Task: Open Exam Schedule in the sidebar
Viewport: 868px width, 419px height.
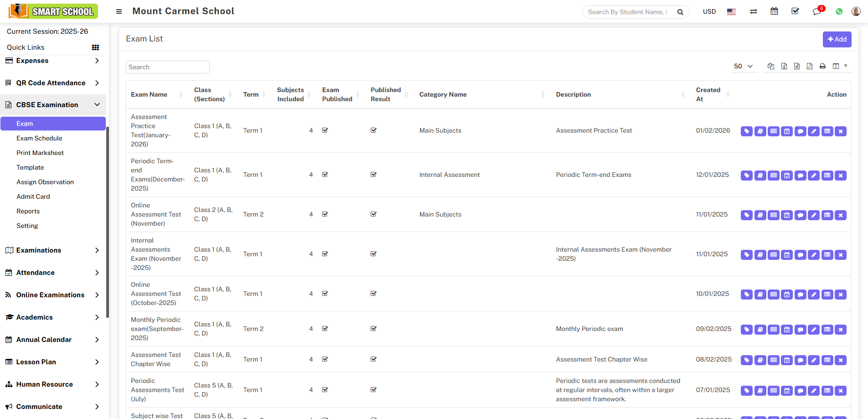Action: pos(39,138)
